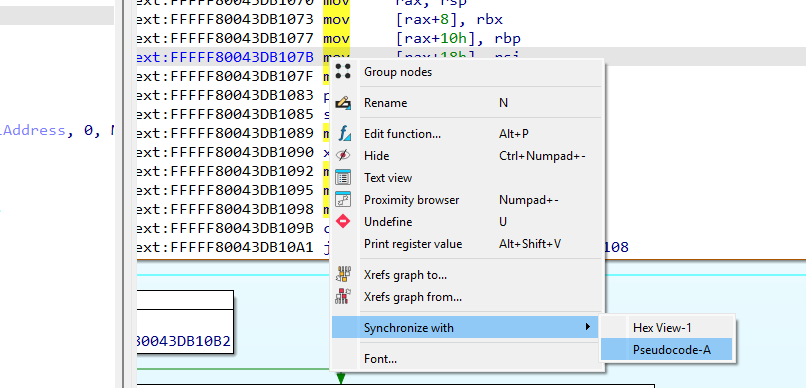Click address FFFFF80043DB107B line
Screen dimensions: 806x388
point(225,58)
